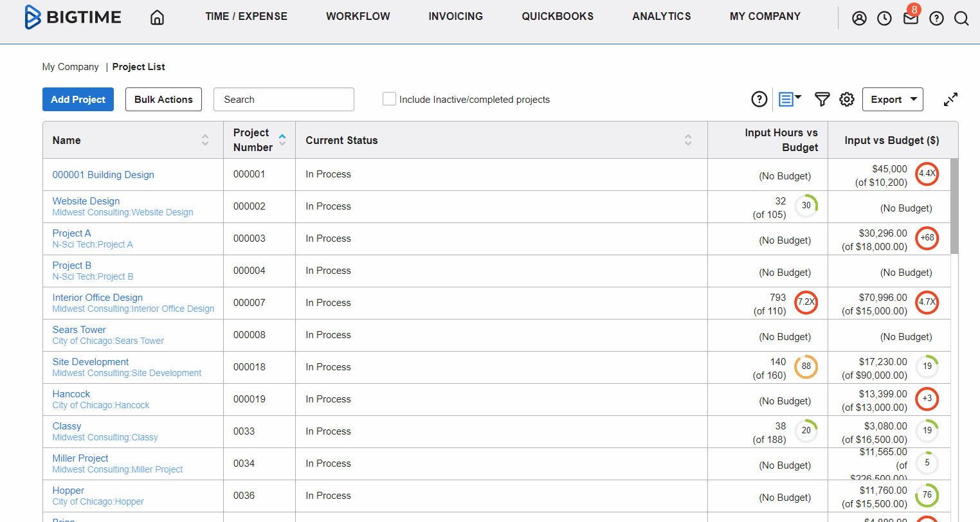This screenshot has height=522, width=980.
Task: Sort the list by Name column
Action: [205, 139]
